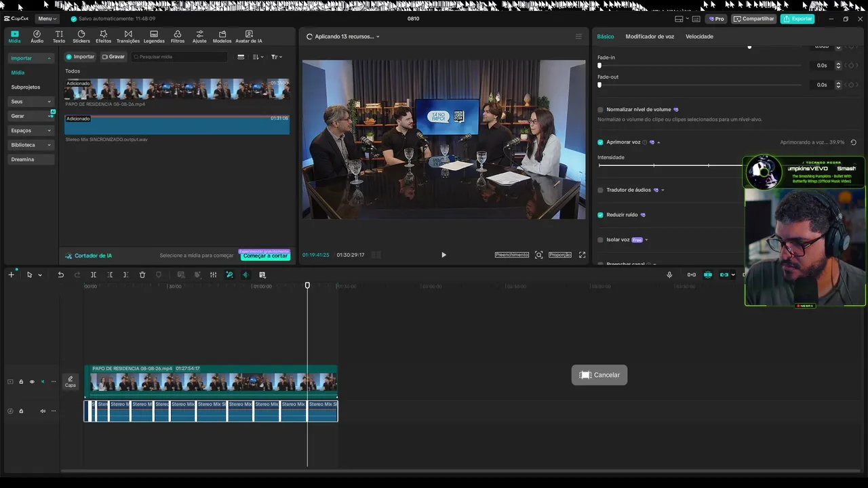Switch to Velocidade tab

pos(699,37)
